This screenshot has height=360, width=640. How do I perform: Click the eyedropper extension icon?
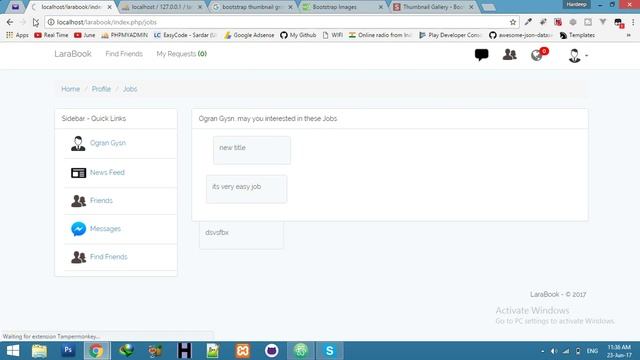(528, 22)
